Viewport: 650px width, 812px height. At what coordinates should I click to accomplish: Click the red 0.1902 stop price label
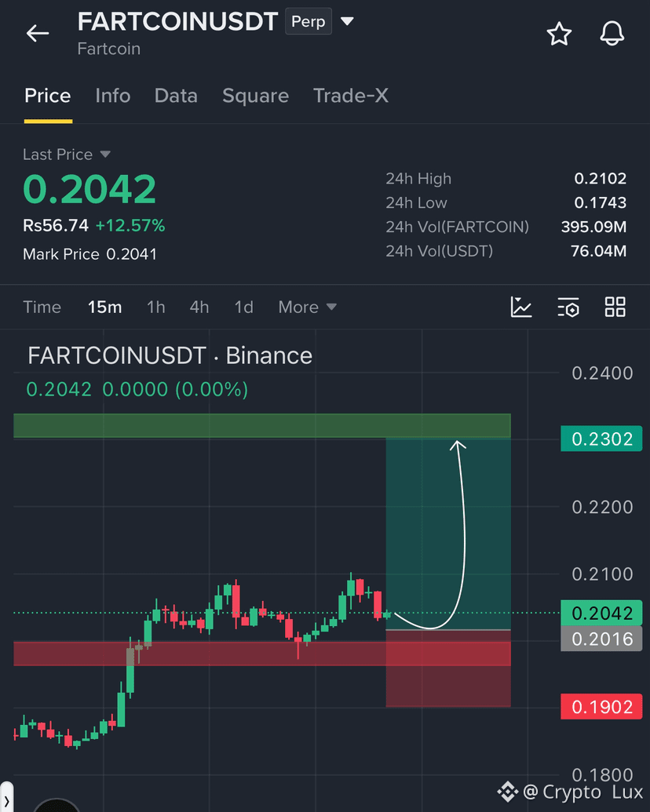point(601,707)
